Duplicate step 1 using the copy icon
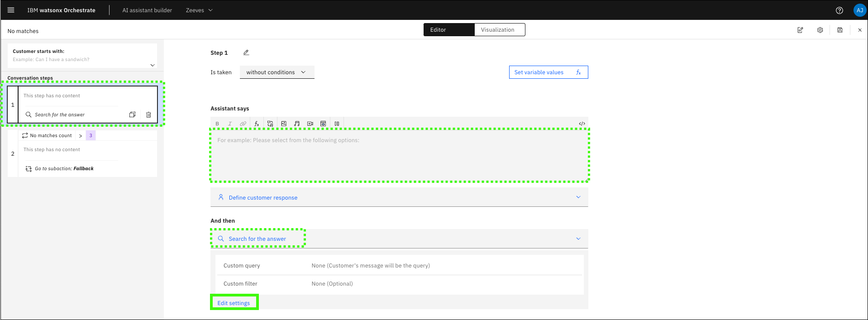Image resolution: width=868 pixels, height=320 pixels. click(132, 115)
